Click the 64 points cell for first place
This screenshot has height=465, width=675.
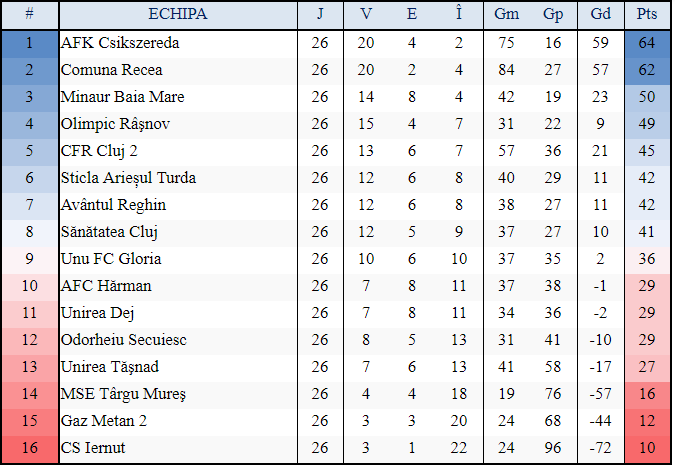click(x=647, y=43)
